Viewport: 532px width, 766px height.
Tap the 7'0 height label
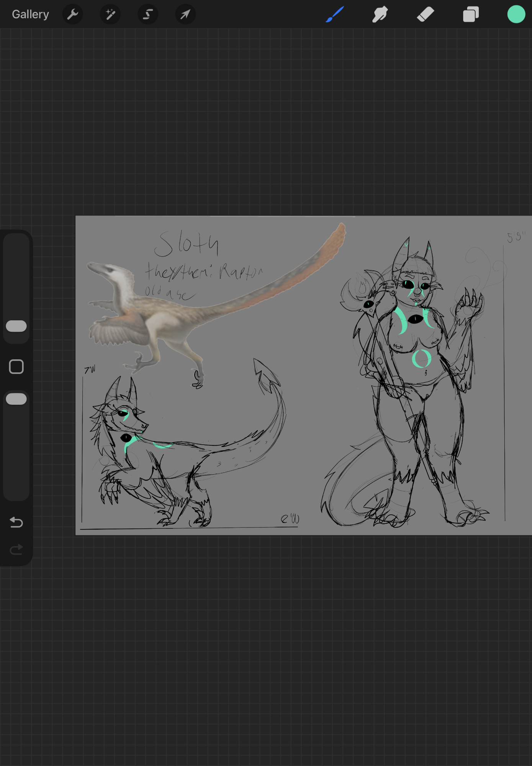point(90,370)
